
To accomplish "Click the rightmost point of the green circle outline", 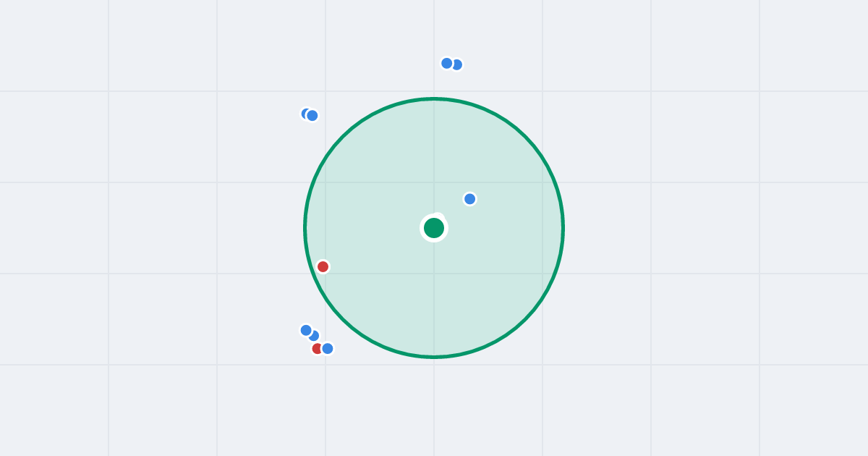I will (563, 228).
